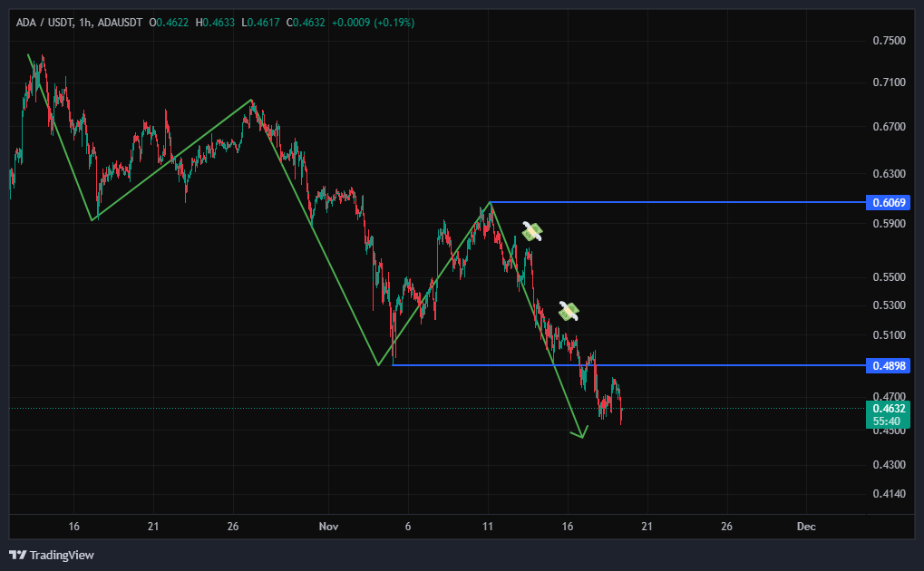
Task: Click the upper money-with-wings emoji near 0.5900
Action: 532,232
